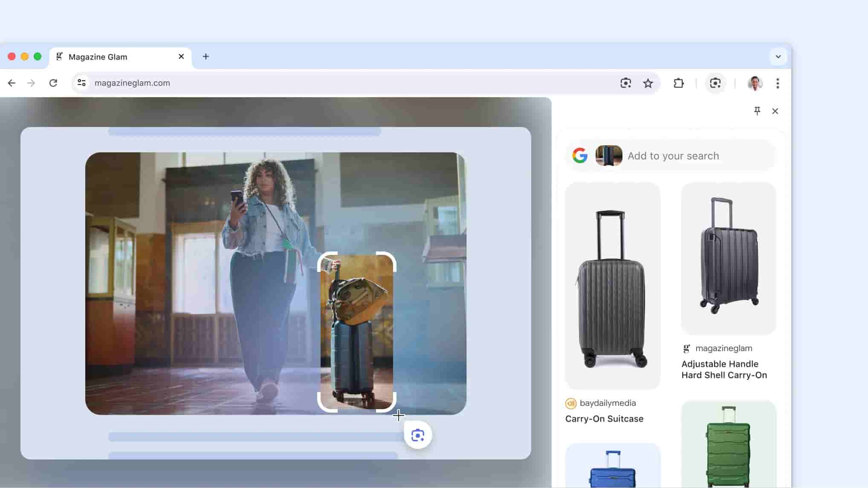Screen dimensions: 868x488
Task: Bookmark this page with star icon
Action: click(x=648, y=83)
